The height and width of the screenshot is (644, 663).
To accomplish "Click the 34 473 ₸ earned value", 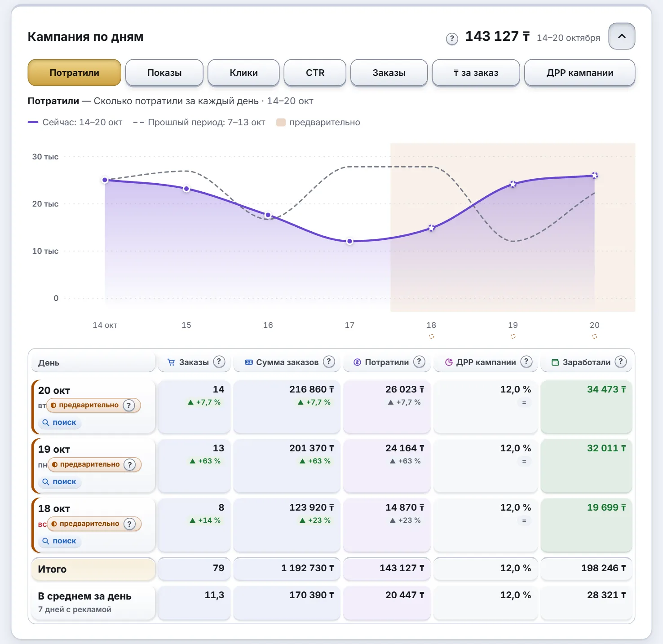I will pyautogui.click(x=606, y=389).
